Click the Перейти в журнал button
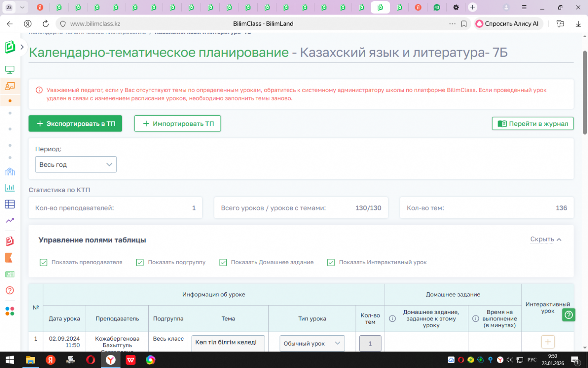Image resolution: width=588 pixels, height=368 pixels. coord(532,124)
